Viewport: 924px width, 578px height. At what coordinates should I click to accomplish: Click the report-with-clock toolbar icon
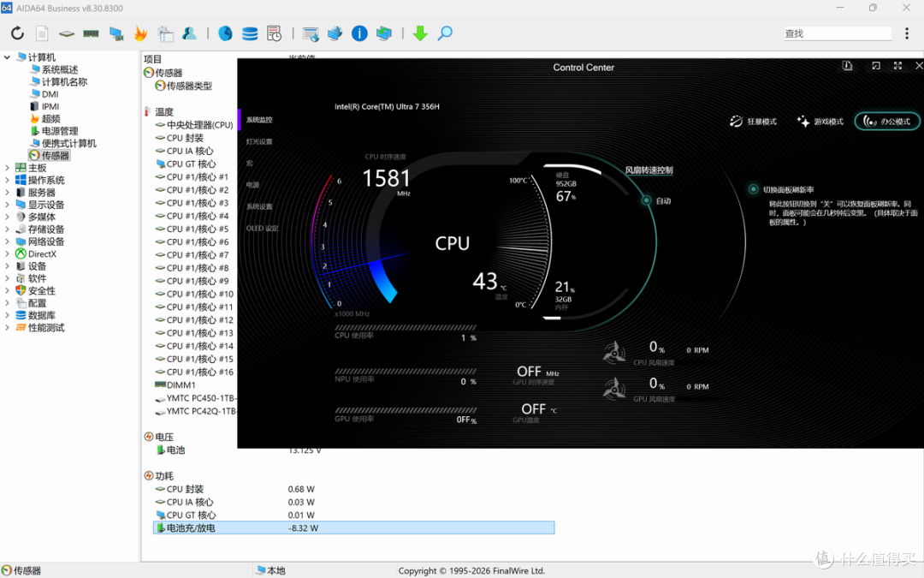tap(274, 33)
